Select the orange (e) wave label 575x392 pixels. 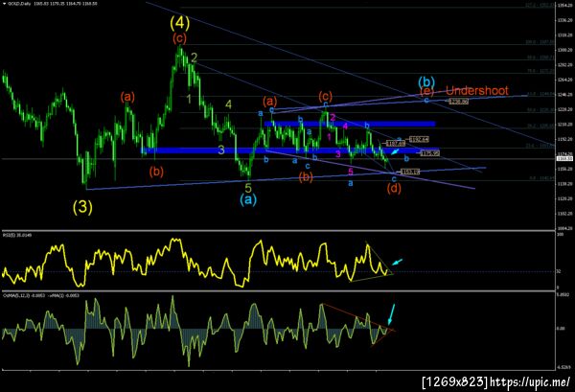[426, 91]
